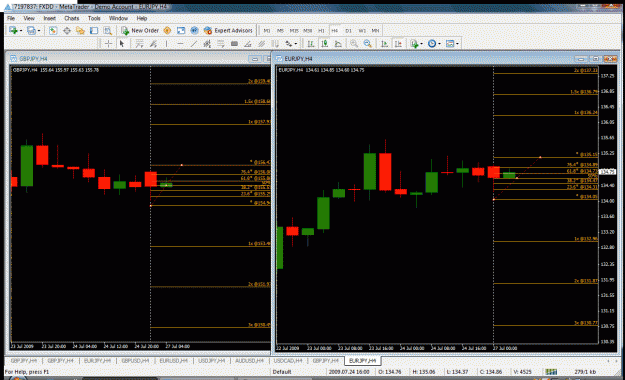This screenshot has width=625, height=380.
Task: Switch to Line Chart display
Action: coord(338,43)
